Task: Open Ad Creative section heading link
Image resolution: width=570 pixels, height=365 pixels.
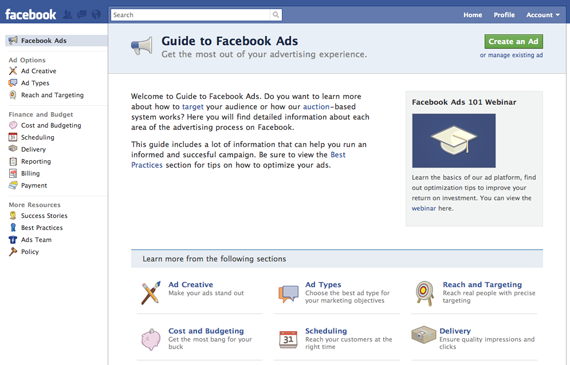Action: coord(190,284)
